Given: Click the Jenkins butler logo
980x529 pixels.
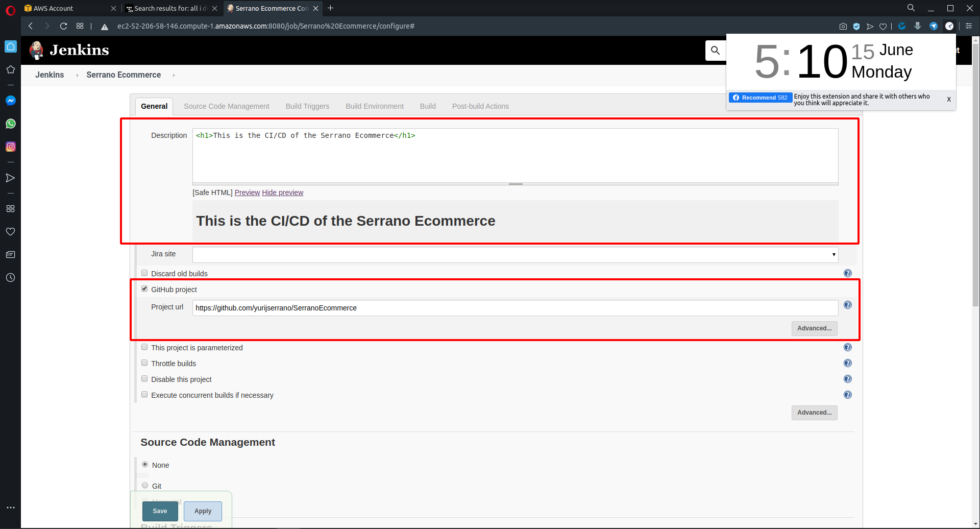Looking at the screenshot, I should point(36,50).
